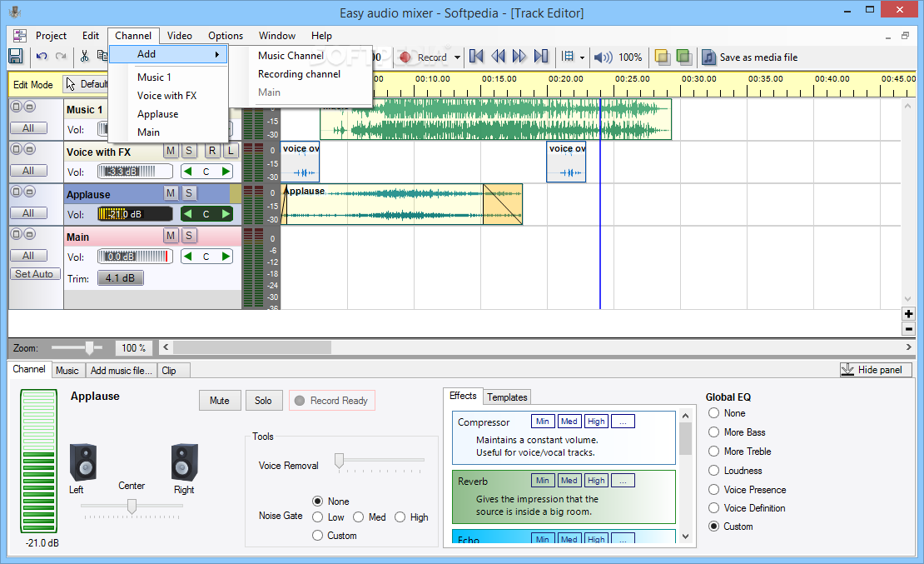
Task: Click the green overlapping squares icon
Action: [x=683, y=57]
